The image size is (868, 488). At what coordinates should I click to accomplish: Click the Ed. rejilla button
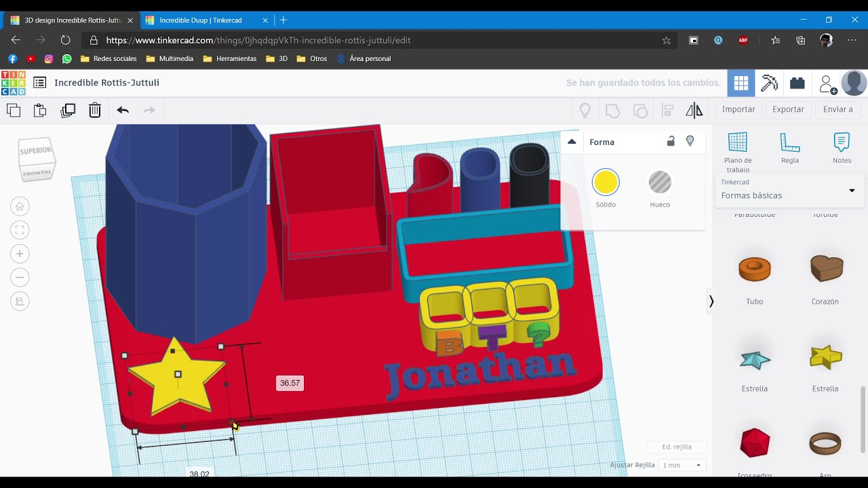pos(677,447)
